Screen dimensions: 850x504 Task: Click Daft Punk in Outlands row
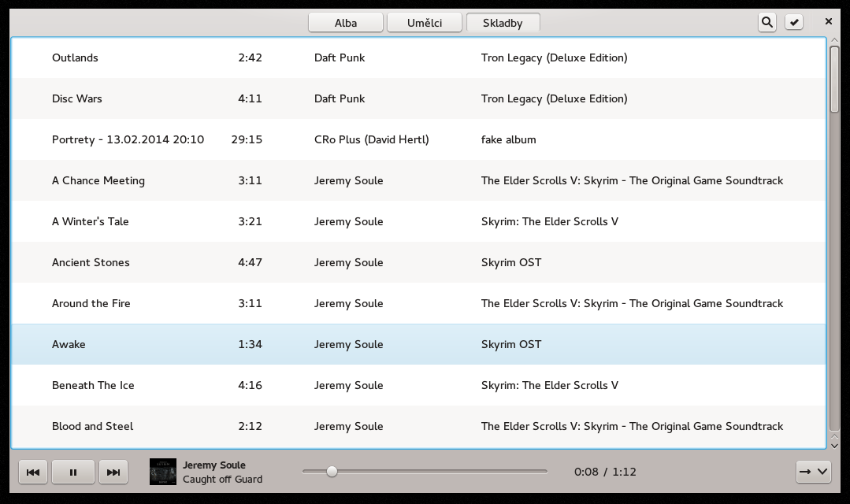click(x=340, y=57)
